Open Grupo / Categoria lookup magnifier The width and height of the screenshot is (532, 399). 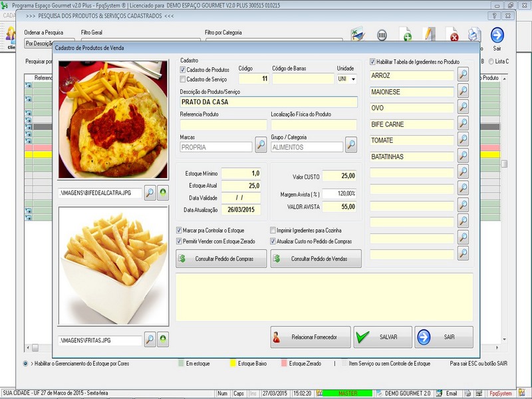point(351,145)
